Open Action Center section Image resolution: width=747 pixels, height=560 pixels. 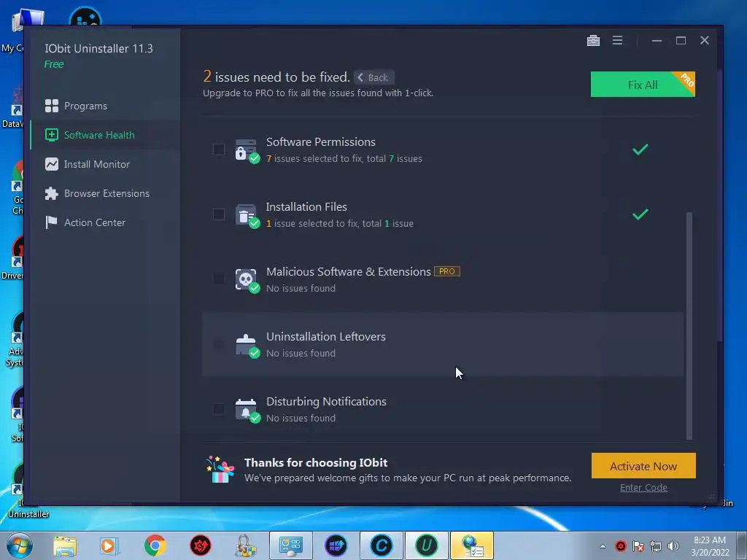pyautogui.click(x=105, y=222)
